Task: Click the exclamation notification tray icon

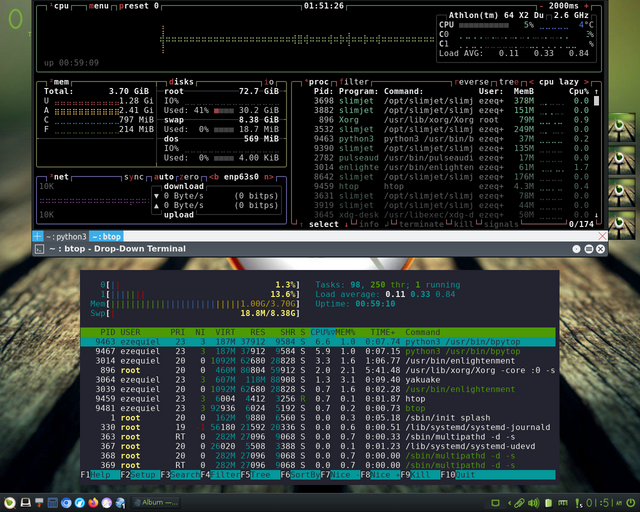Action: click(578, 503)
